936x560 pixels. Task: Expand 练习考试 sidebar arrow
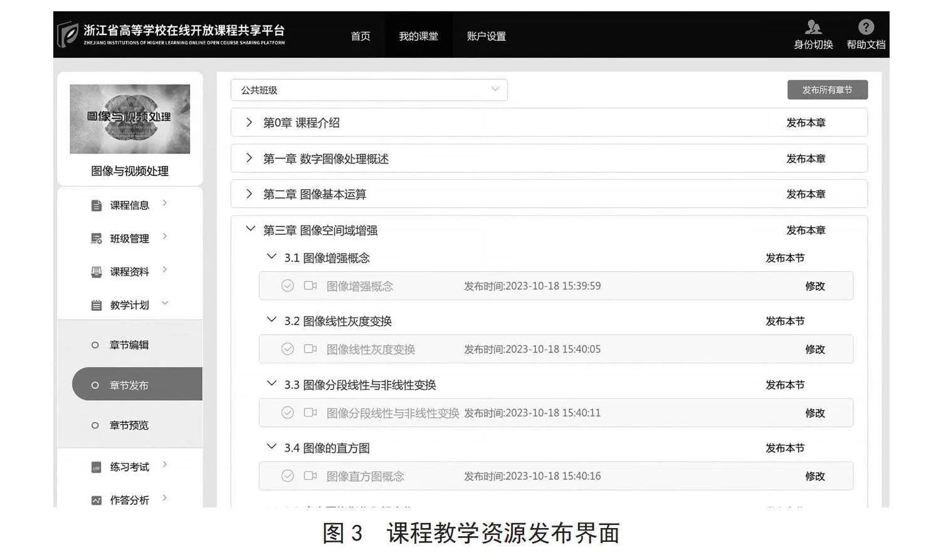[165, 465]
